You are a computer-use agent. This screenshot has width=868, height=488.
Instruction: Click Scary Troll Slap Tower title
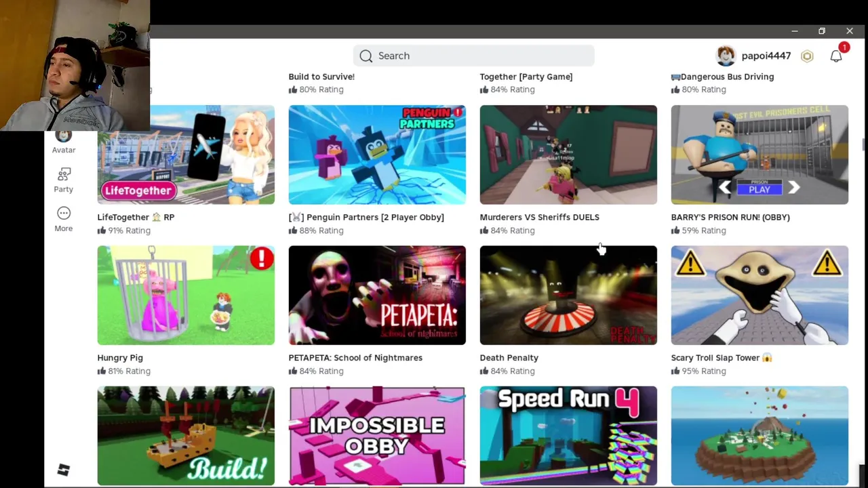pyautogui.click(x=722, y=358)
